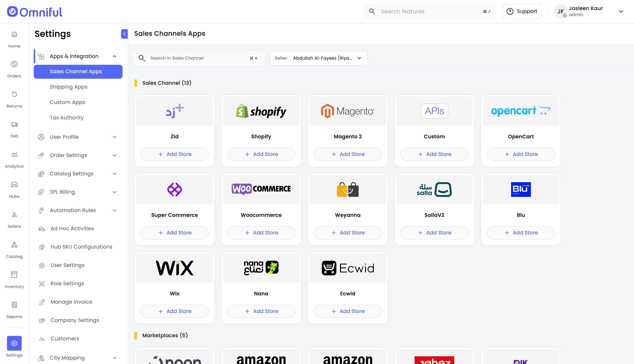Screen dimensions: 634x364
Task: Open Role Settings
Action: click(x=67, y=283)
